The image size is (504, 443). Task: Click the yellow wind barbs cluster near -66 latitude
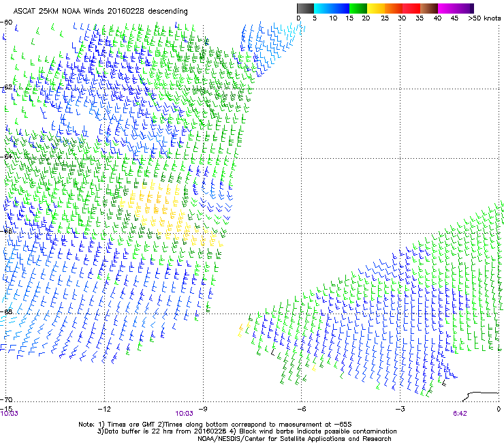pyautogui.click(x=170, y=214)
